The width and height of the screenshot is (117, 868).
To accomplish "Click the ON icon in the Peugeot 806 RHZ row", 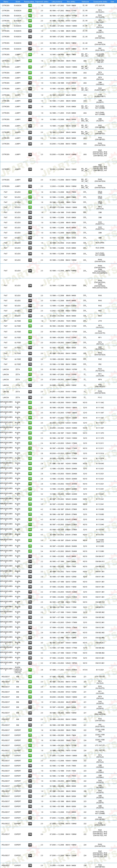I will click(x=30, y=719).
